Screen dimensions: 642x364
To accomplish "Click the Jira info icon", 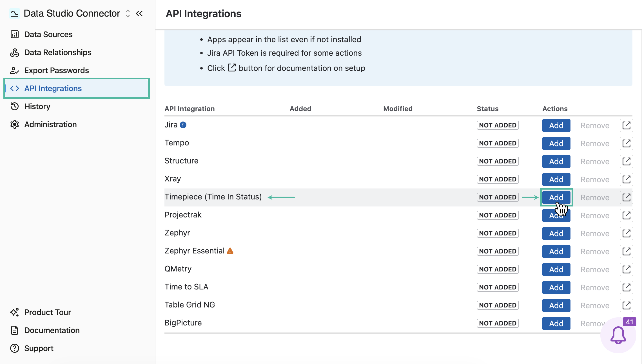I will 183,125.
